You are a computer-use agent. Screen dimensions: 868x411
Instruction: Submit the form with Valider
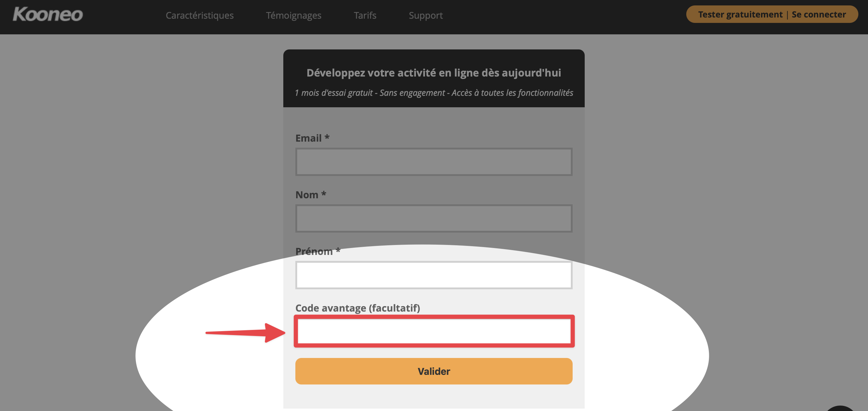(x=434, y=371)
